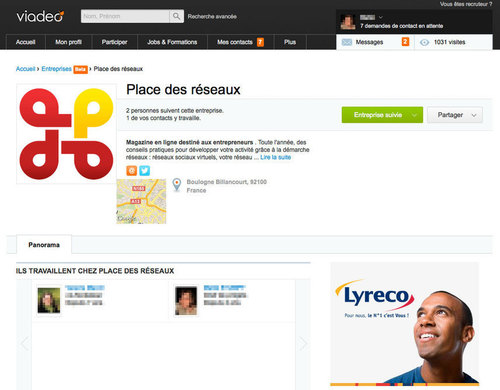
Task: Open the company's Twitter icon
Action: point(144,171)
